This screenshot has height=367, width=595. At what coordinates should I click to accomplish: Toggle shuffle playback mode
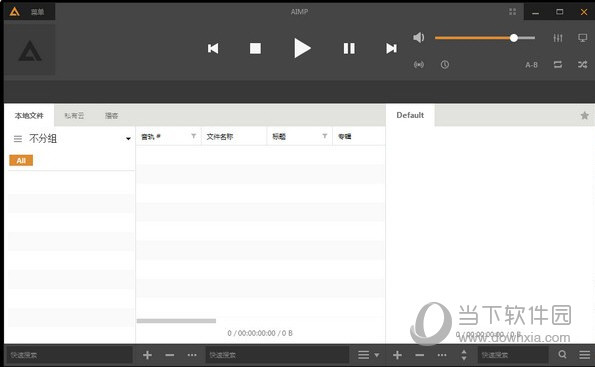pyautogui.click(x=582, y=65)
